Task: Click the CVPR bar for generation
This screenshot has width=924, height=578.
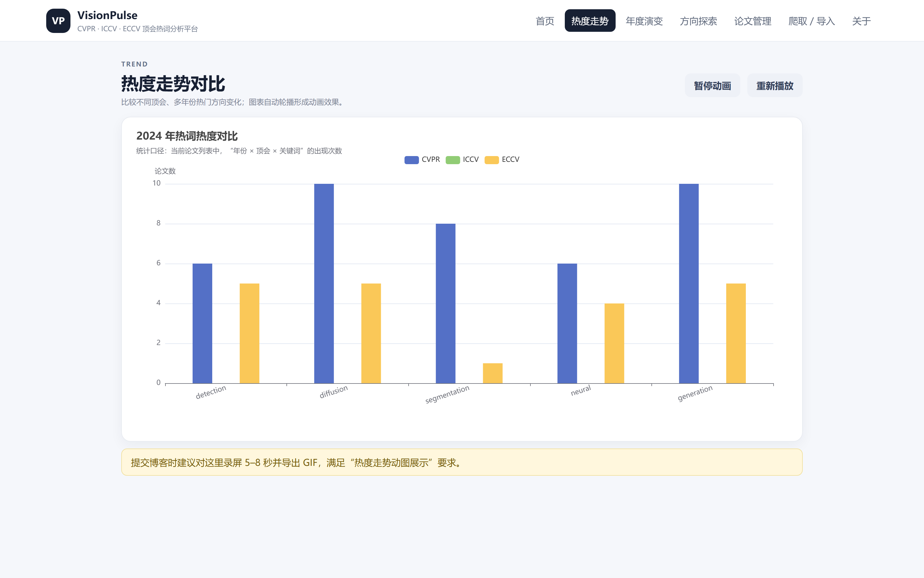Action: tap(689, 284)
